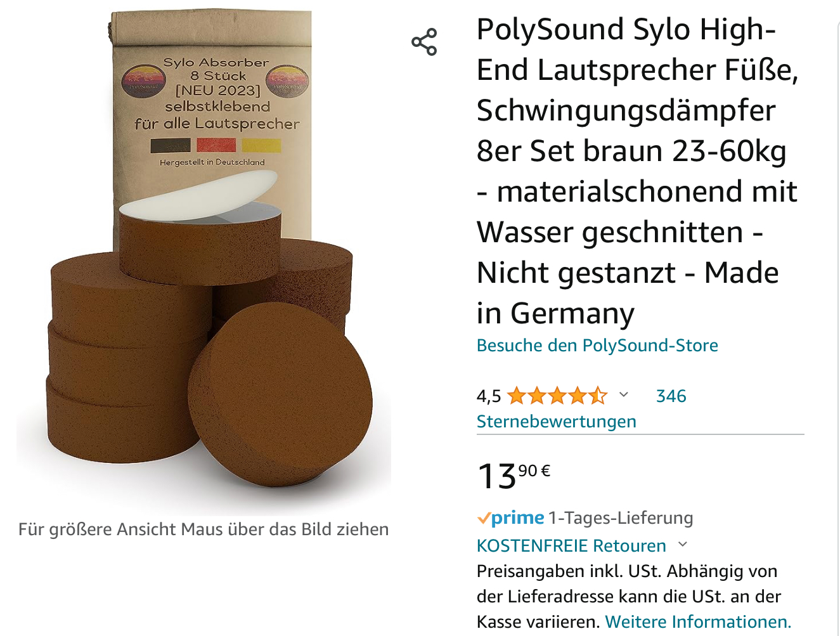Image resolution: width=840 pixels, height=636 pixels.
Task: Click the 13,90 € price
Action: [x=514, y=476]
